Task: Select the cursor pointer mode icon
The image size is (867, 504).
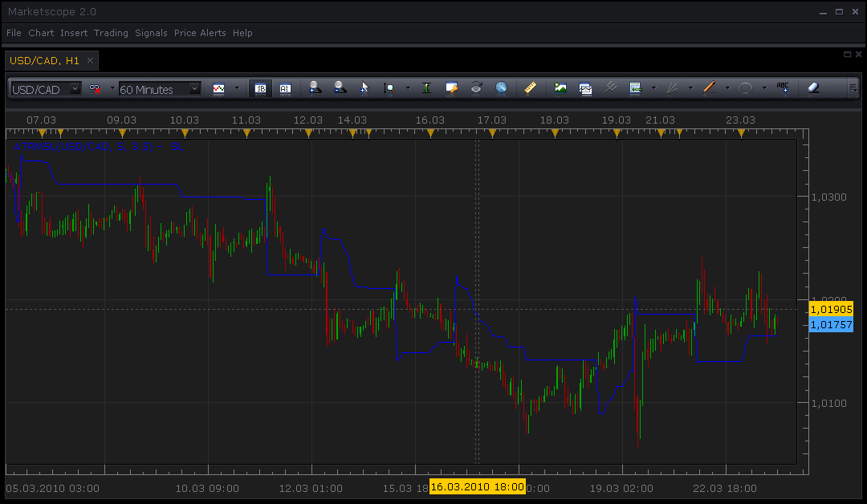Action: click(364, 87)
